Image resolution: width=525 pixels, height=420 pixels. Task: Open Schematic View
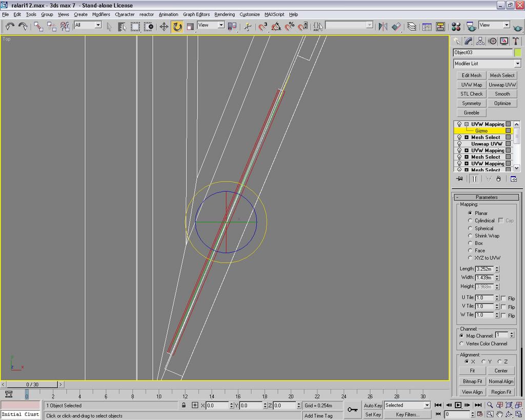440,27
